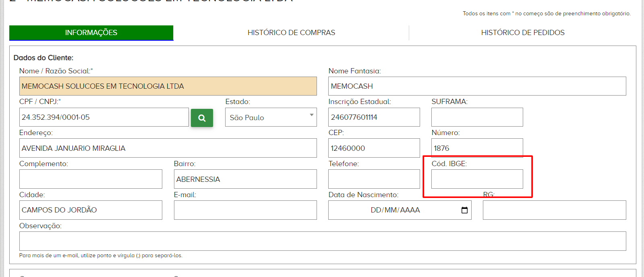Click the empty RG field

click(554, 210)
